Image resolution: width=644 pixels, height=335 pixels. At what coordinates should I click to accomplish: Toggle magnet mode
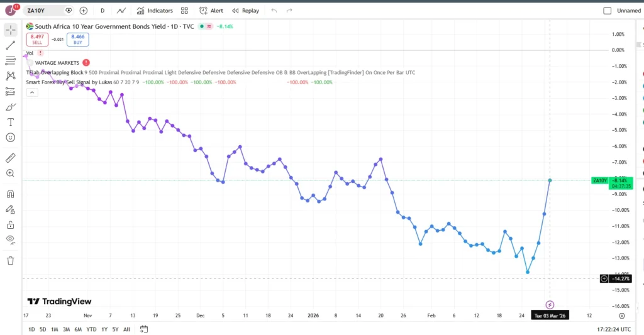[11, 194]
